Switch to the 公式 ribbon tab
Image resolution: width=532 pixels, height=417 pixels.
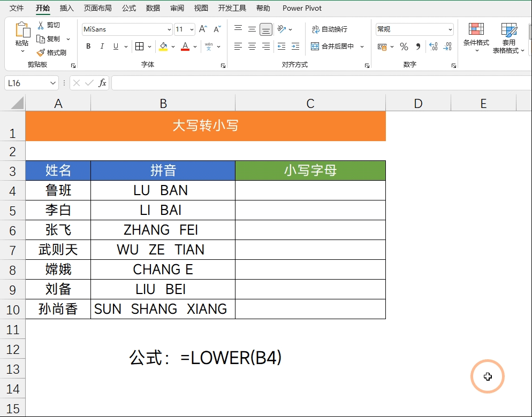coord(128,8)
